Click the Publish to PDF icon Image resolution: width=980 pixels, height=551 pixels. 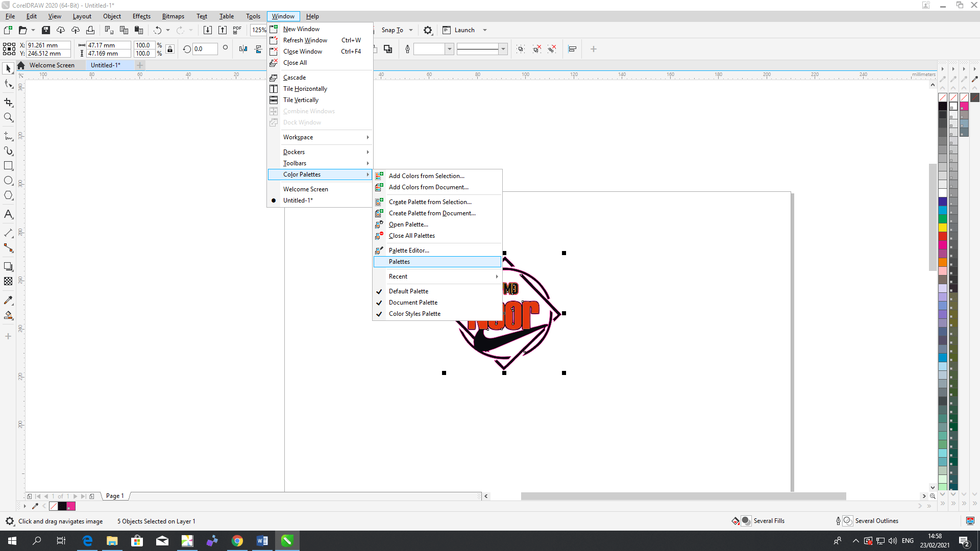coord(237,30)
